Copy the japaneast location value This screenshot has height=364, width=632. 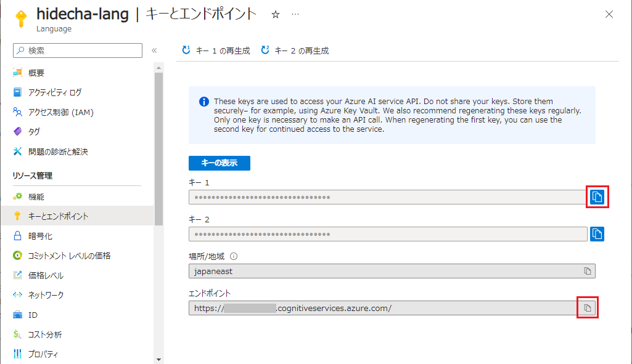coord(587,271)
